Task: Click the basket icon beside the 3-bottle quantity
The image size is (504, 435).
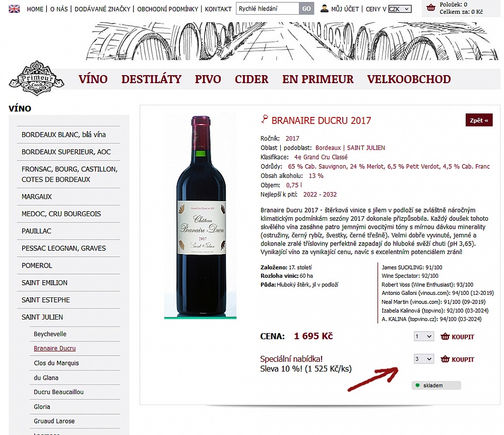Action: coord(445,359)
